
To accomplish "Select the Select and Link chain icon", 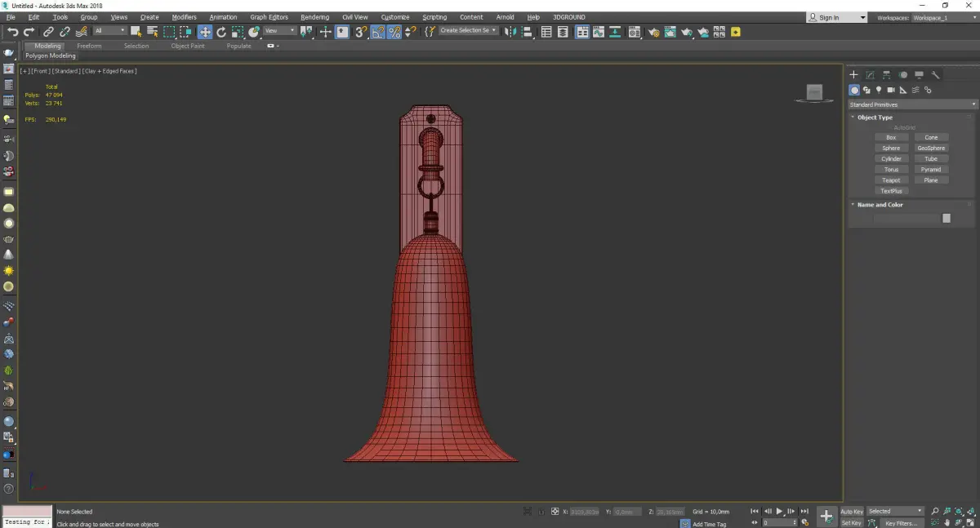I will 48,32.
